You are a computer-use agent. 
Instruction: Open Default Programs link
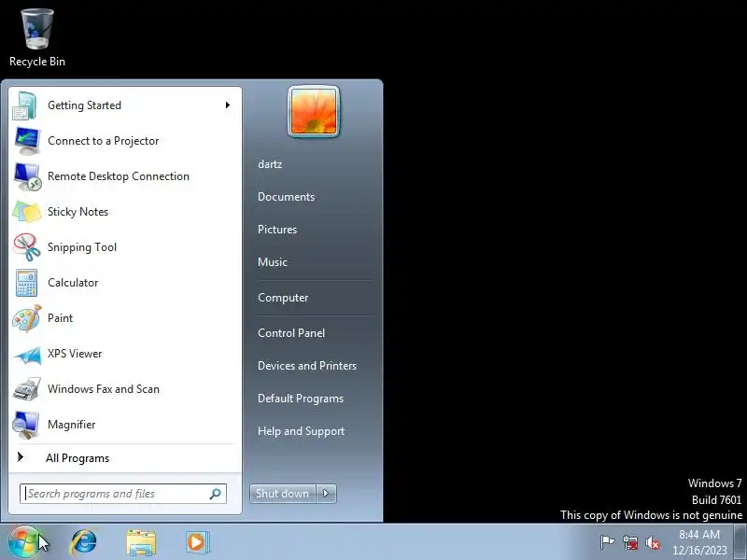[x=300, y=399]
